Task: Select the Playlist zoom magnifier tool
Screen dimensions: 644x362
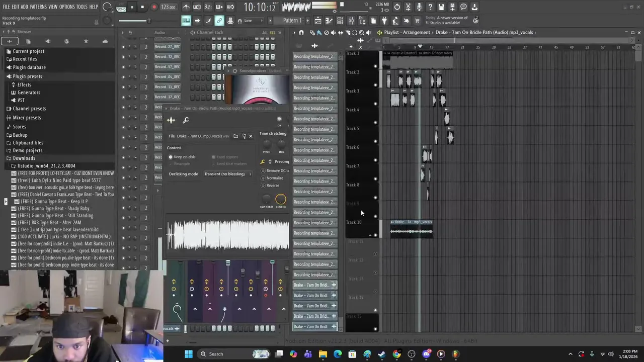Action: (x=361, y=33)
